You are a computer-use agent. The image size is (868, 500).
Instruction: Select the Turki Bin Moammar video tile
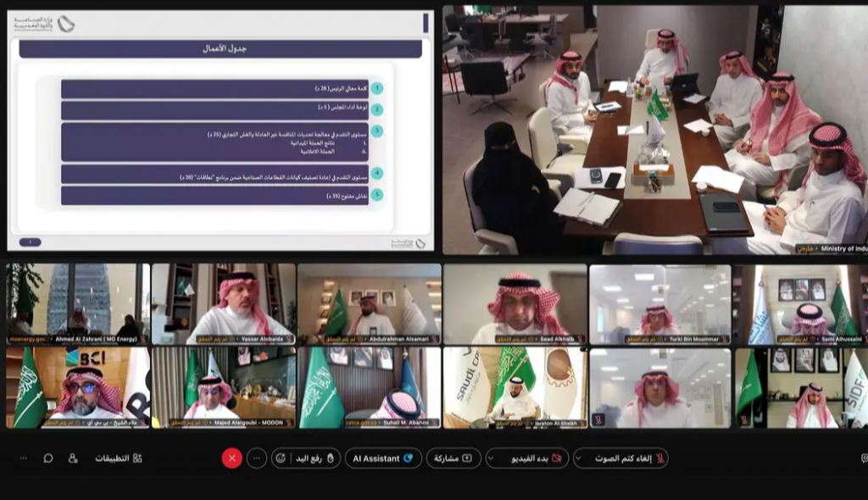coord(660,303)
